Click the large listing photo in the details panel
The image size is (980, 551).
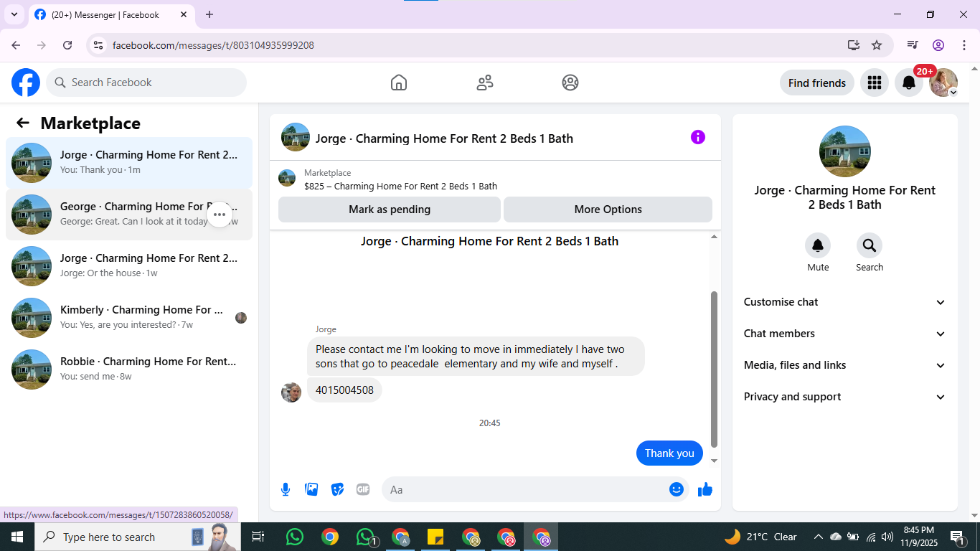coord(845,151)
